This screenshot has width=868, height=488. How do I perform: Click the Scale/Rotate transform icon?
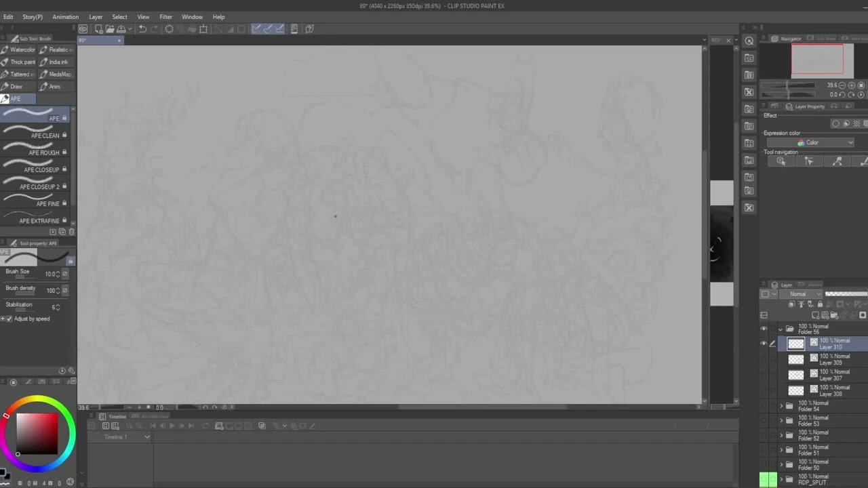pyautogui.click(x=203, y=28)
